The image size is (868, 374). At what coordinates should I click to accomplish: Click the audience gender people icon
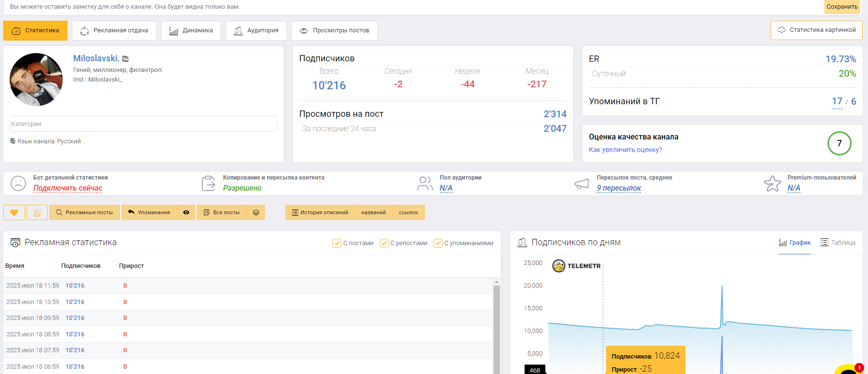point(425,183)
